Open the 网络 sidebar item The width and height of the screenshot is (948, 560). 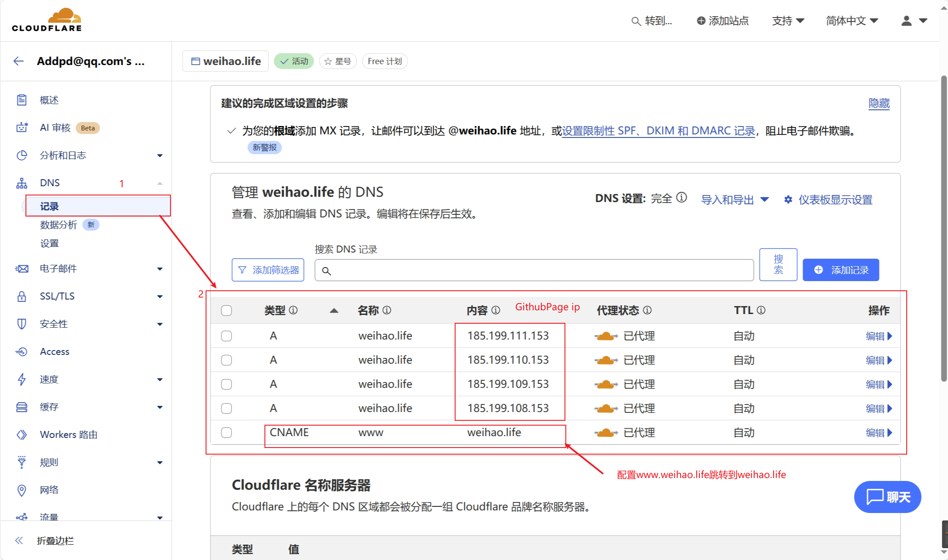click(49, 490)
